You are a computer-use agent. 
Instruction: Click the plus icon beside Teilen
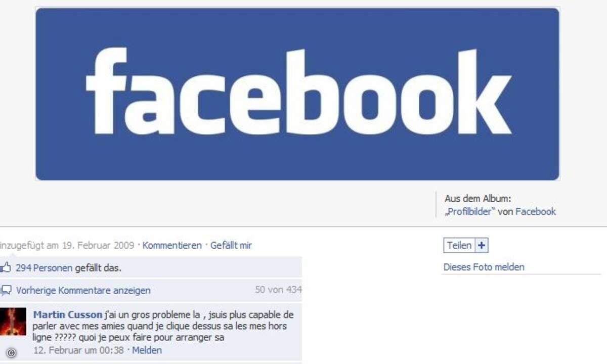tap(482, 246)
